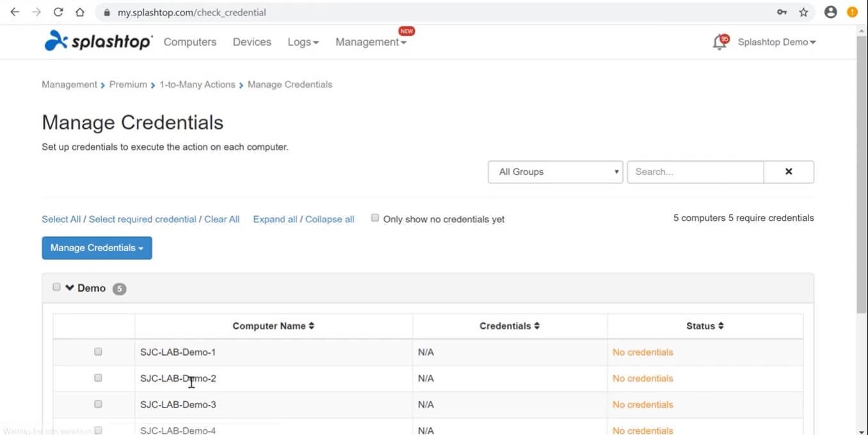Screen dimensions: 868x435
Task: Open the browser home icon
Action: pyautogui.click(x=79, y=12)
